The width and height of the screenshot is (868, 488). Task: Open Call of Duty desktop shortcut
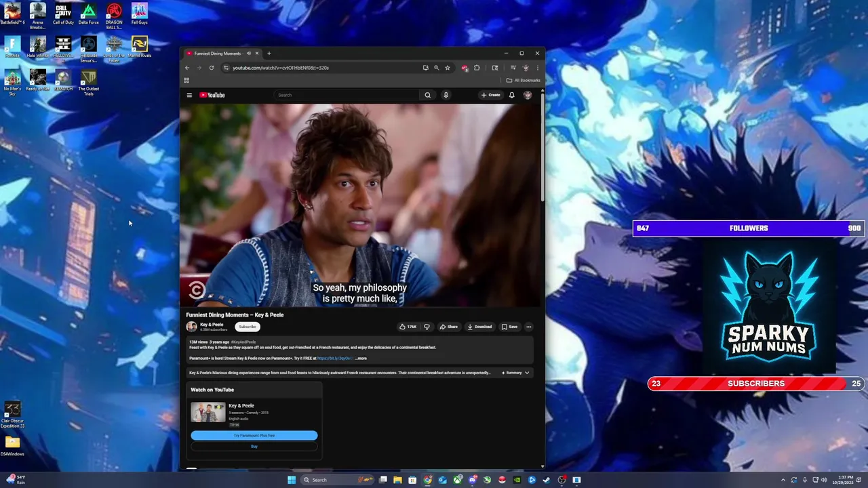pyautogui.click(x=63, y=14)
